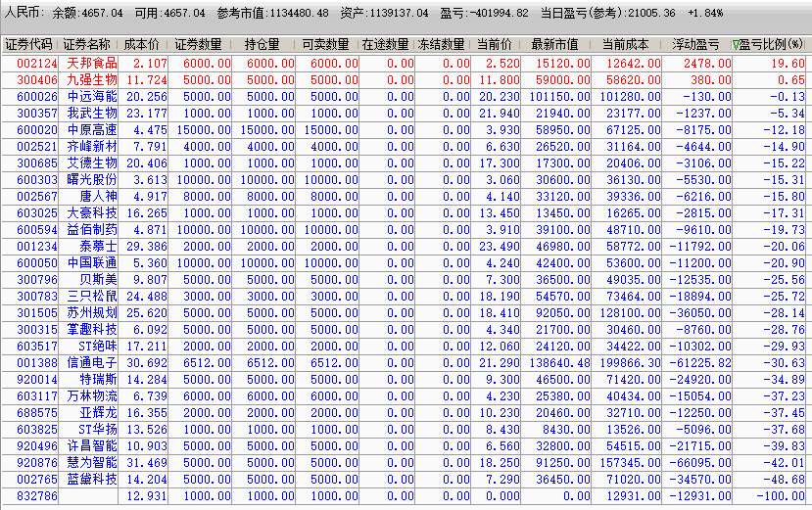Select the 亚辉龙 stock name
The image size is (812, 510).
click(x=98, y=413)
